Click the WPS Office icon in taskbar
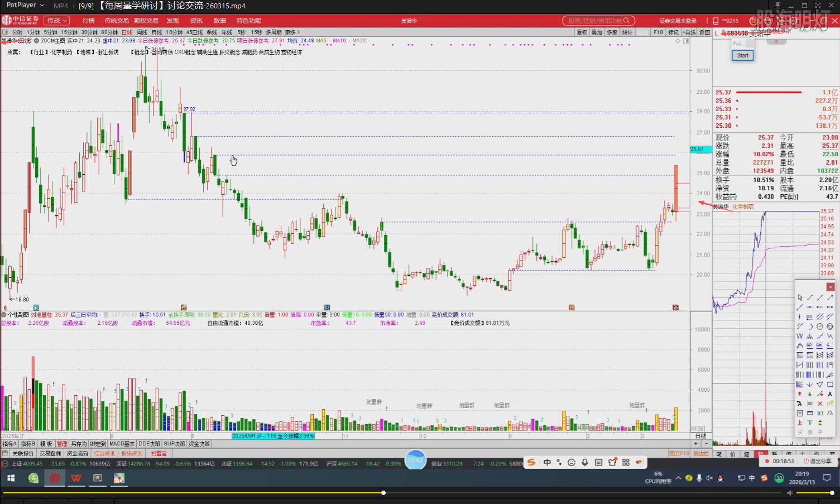The height and width of the screenshot is (504, 840). pos(76,478)
